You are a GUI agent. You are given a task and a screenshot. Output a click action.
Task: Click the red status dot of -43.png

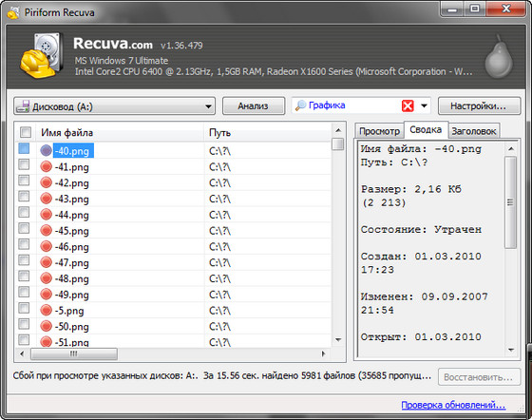tap(46, 199)
